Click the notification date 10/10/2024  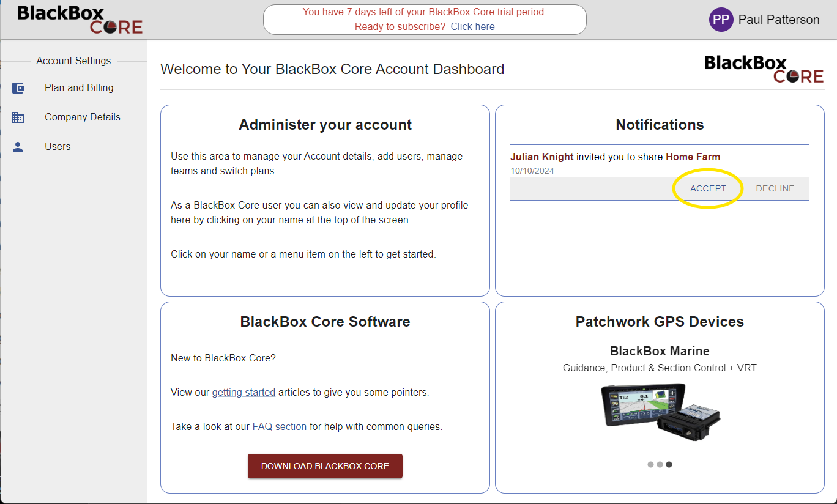532,171
